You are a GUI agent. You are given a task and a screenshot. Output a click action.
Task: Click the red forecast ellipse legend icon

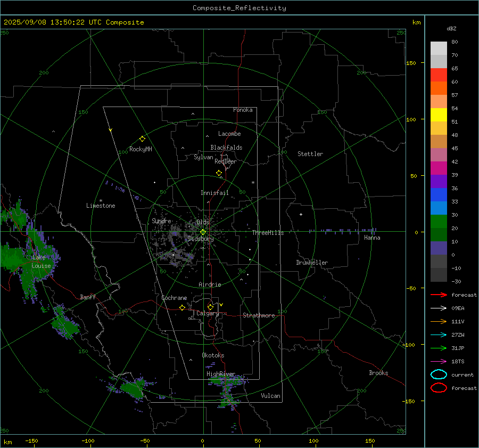pyautogui.click(x=439, y=388)
